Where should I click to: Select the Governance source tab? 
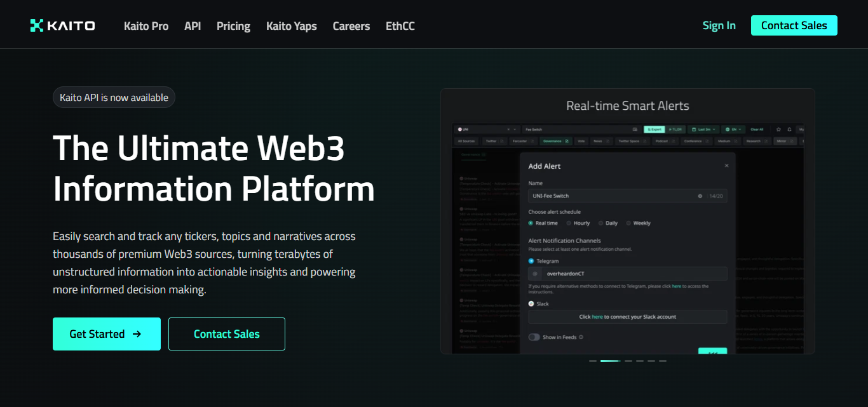(x=555, y=141)
